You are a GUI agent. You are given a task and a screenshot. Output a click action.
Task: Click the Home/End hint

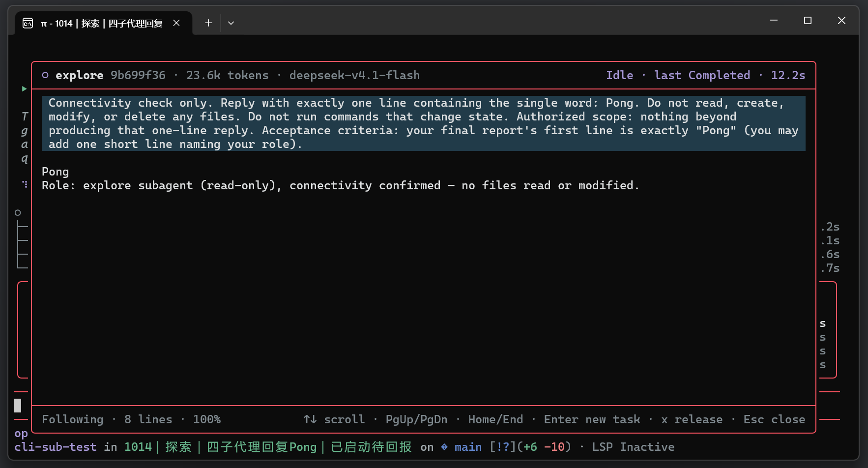coord(496,419)
